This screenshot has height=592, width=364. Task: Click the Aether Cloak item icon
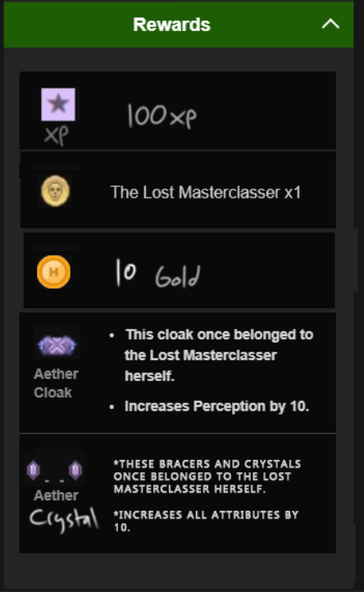[57, 345]
